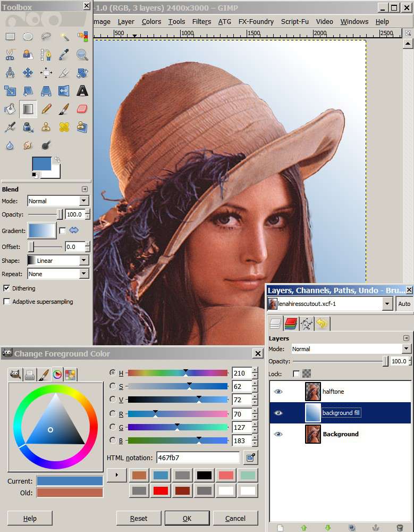Switch to the Channels tab
414x532 pixels.
(x=291, y=323)
